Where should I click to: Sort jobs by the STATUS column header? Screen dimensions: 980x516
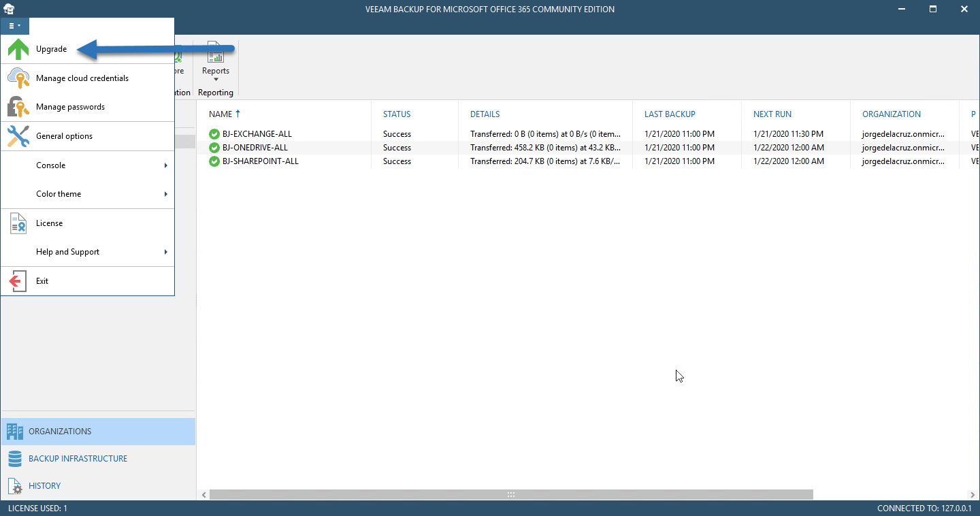[x=397, y=114]
